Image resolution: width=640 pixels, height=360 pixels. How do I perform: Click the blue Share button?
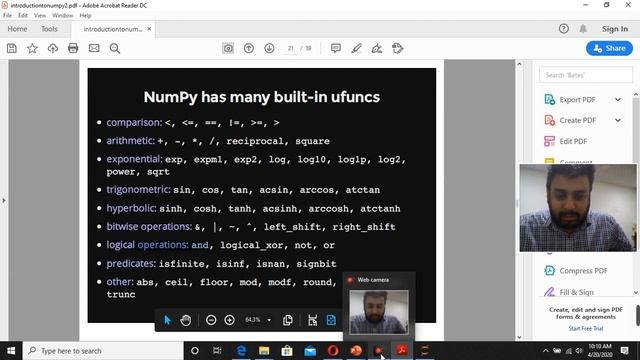(609, 48)
